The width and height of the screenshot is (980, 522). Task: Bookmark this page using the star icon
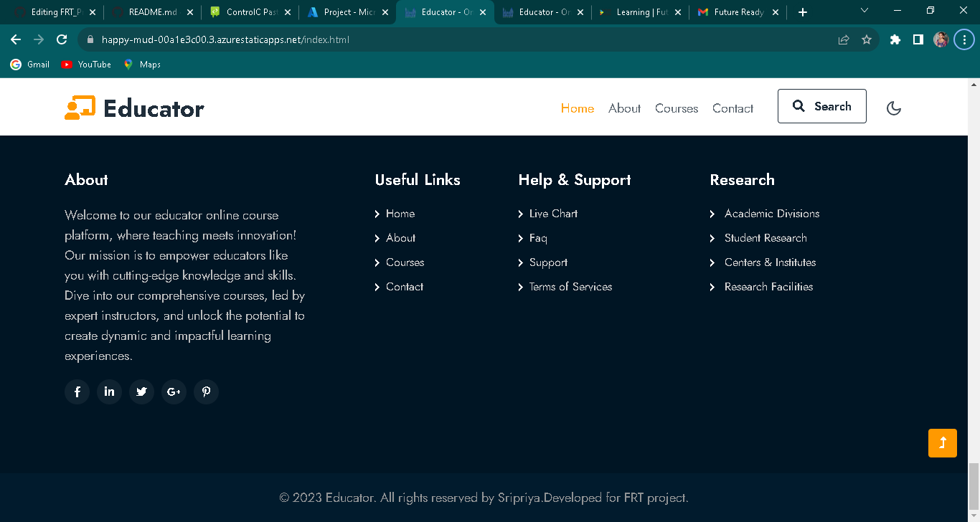867,39
